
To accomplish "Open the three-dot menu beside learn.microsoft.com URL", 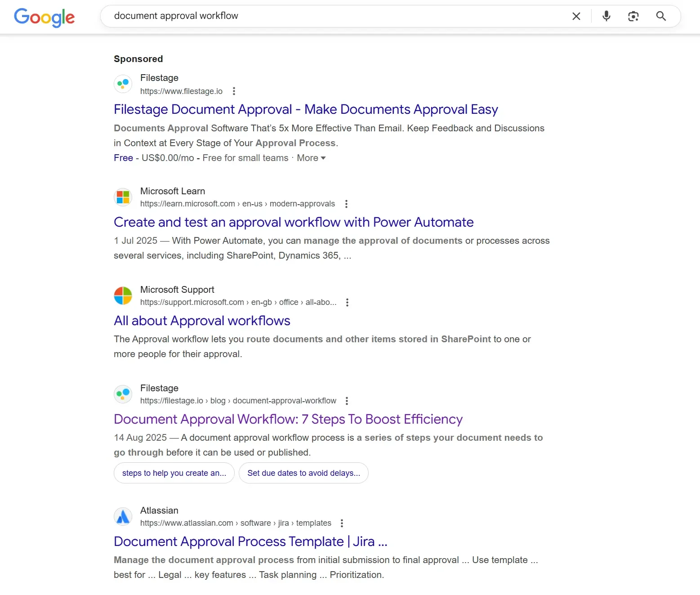I will coord(346,204).
